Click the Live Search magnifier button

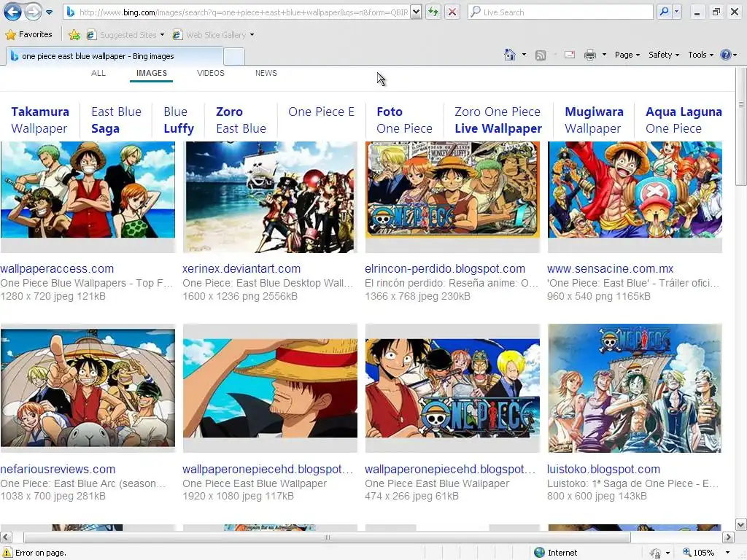pos(664,12)
